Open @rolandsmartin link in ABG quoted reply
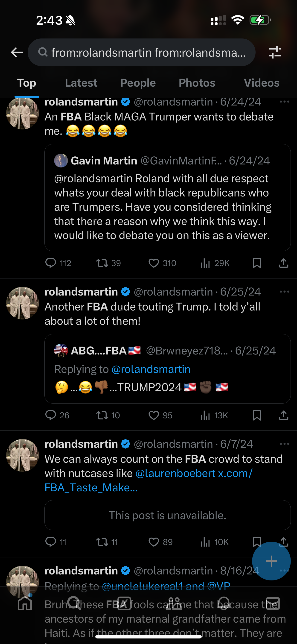The height and width of the screenshot is (644, 297). (x=151, y=369)
